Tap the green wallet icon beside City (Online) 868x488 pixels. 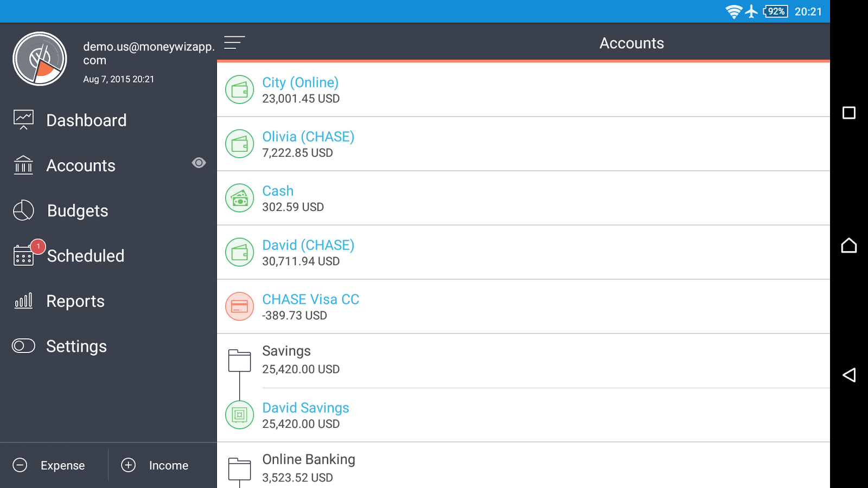[239, 89]
